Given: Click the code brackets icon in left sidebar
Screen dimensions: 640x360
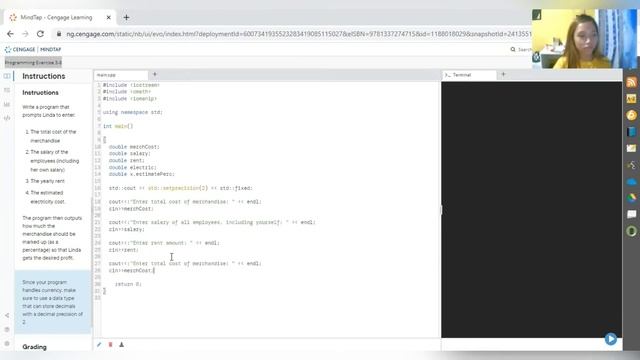Looking at the screenshot, I should click(x=7, y=118).
